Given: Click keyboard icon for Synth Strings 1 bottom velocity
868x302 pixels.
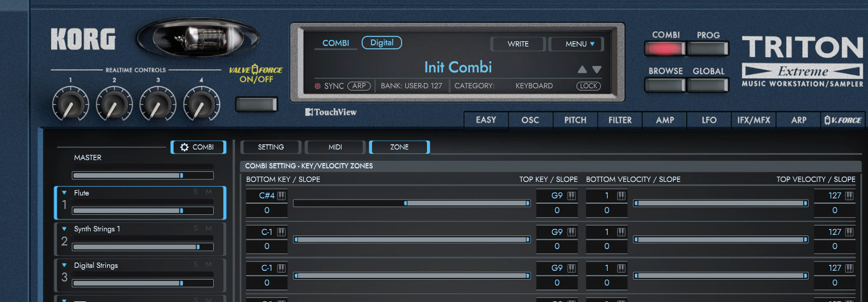Looking at the screenshot, I should coord(621,232).
